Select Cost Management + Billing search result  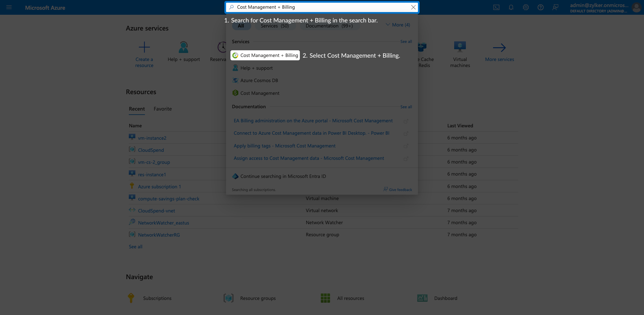click(265, 55)
